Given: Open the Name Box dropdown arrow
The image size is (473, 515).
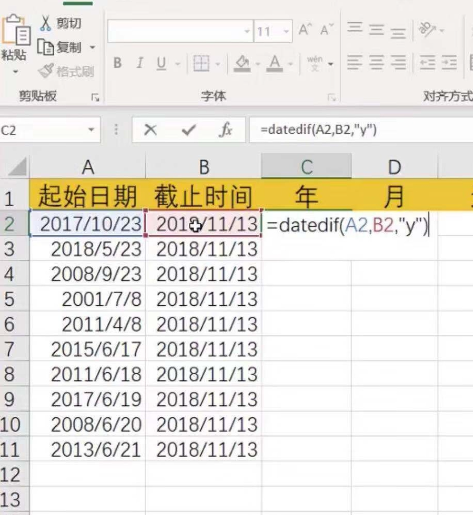Looking at the screenshot, I should 91,130.
